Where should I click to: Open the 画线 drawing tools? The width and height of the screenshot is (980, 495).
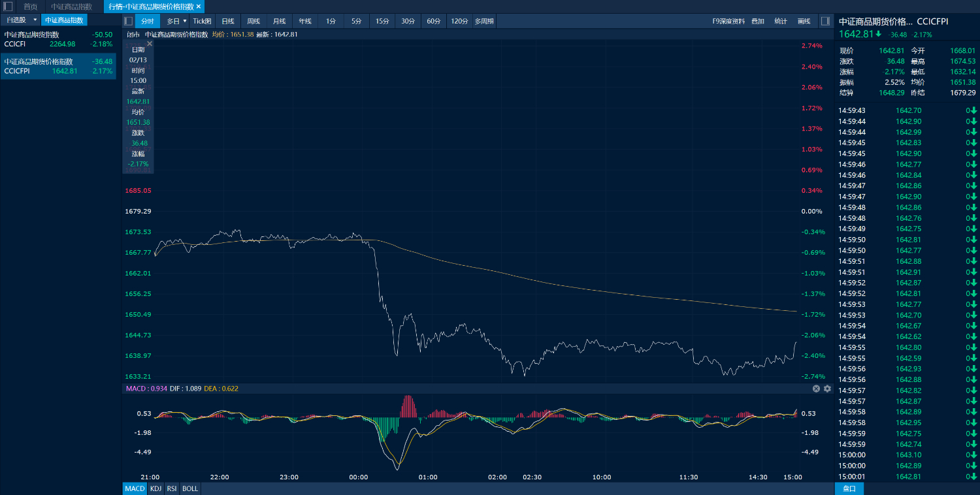click(x=804, y=21)
